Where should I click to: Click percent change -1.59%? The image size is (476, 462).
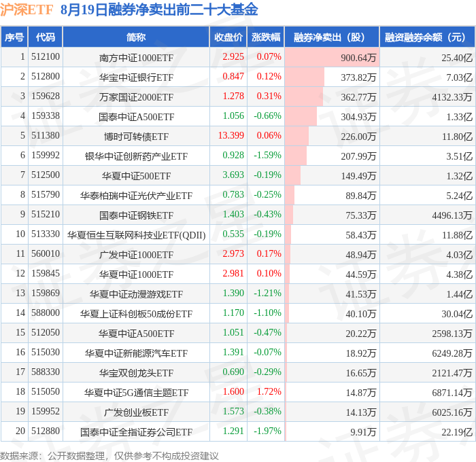pos(267,155)
